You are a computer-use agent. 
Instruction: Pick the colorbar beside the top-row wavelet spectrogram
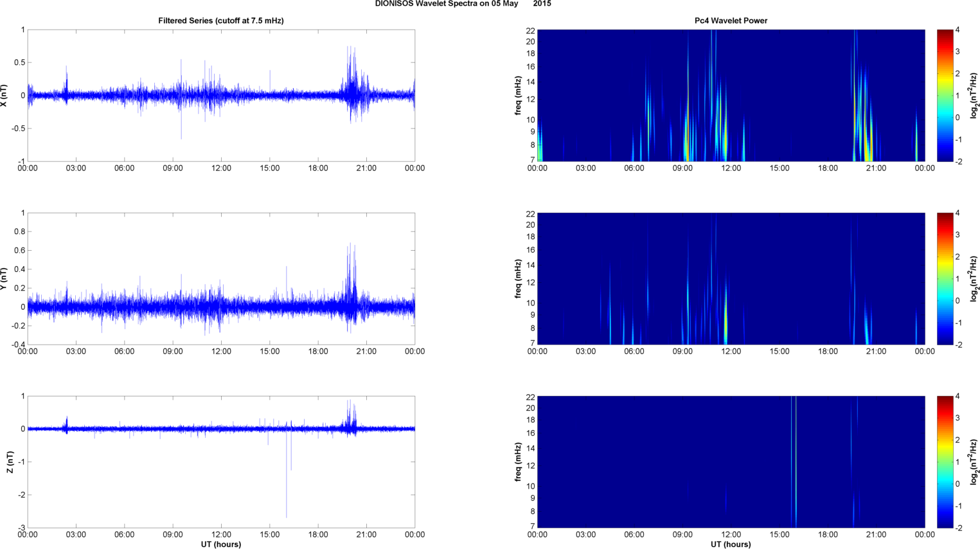(x=945, y=95)
